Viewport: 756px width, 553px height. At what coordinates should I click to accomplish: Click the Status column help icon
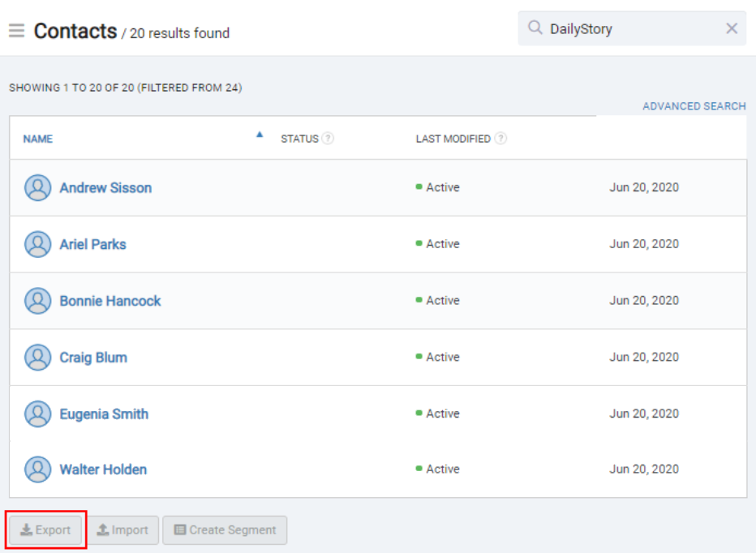[328, 139]
